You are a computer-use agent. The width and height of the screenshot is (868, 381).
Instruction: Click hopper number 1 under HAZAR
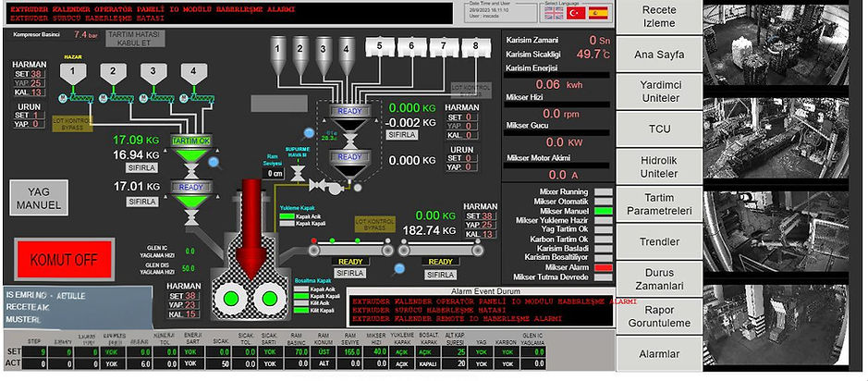coord(73,71)
